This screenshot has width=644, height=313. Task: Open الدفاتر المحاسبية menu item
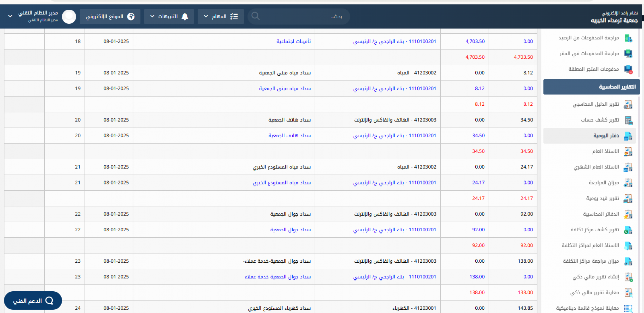click(601, 214)
